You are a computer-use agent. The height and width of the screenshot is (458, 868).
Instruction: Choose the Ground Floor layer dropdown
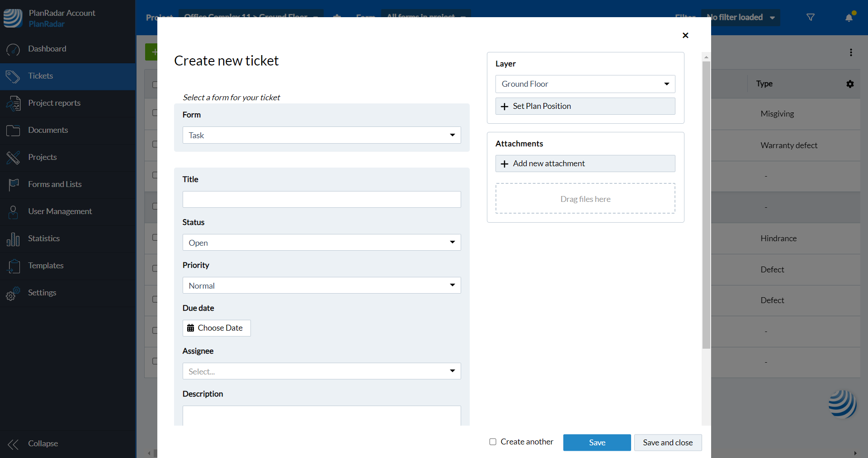click(x=585, y=84)
